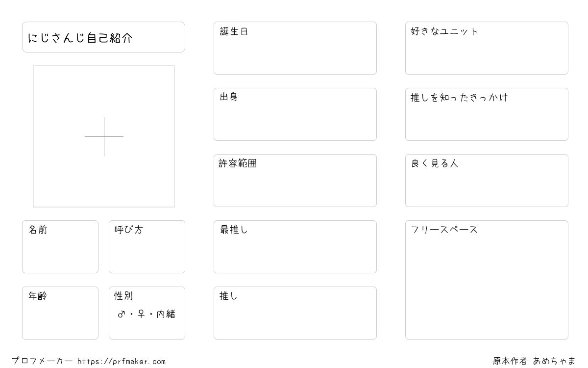The width and height of the screenshot is (588, 368).
Task: Click the 出身 hometown box
Action: (295, 114)
